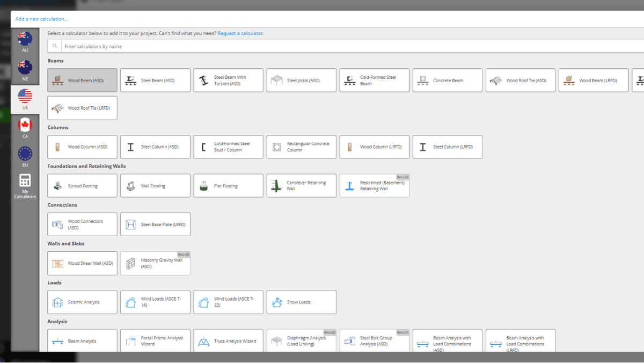Add Beam Analysis with Load Combinations (ASD)

pyautogui.click(x=447, y=341)
